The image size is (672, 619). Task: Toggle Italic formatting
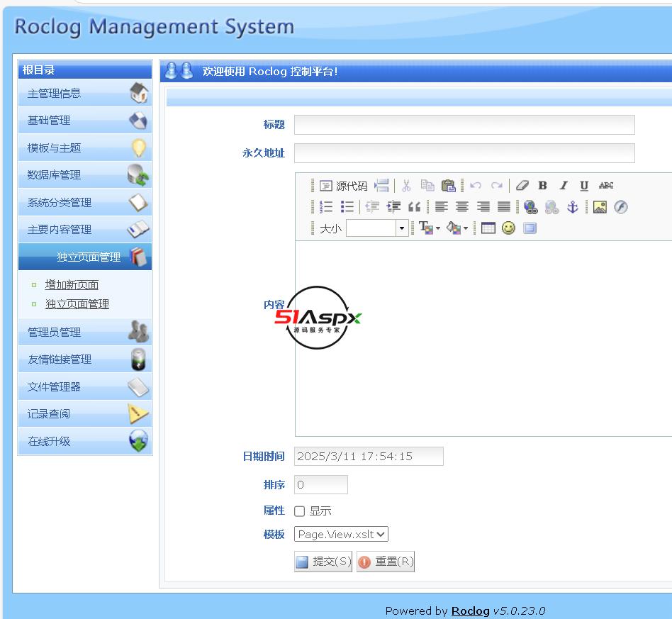[x=564, y=186]
